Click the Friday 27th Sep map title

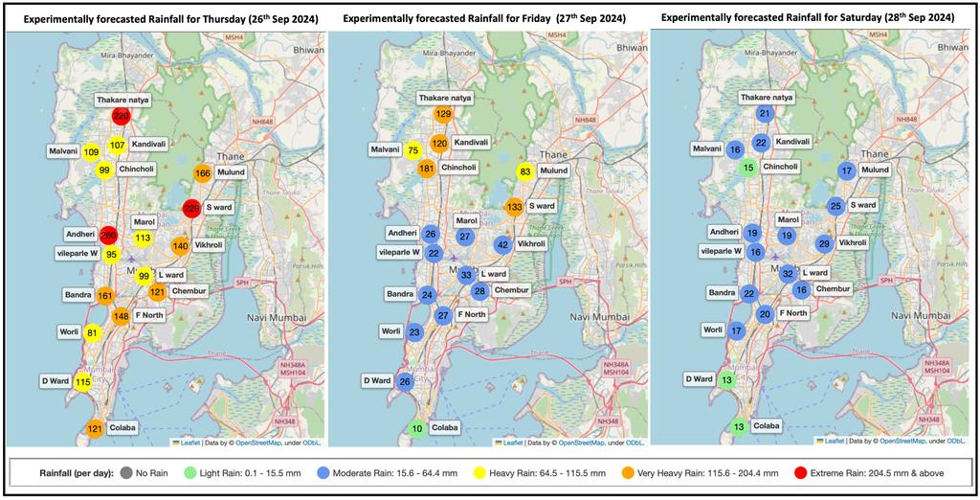(x=484, y=19)
